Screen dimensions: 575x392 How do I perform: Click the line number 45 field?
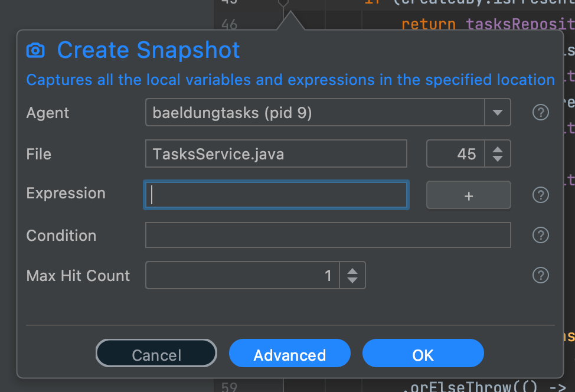tap(456, 153)
